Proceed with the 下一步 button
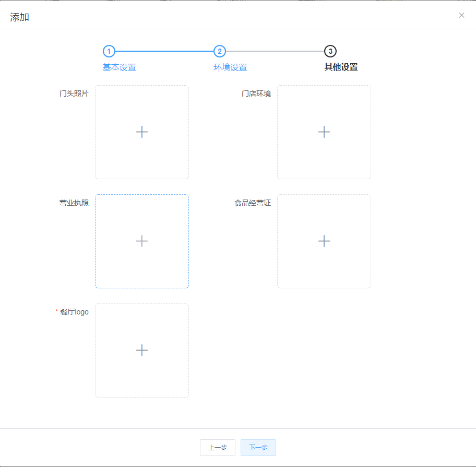Viewport: 476px width, 467px height. pyautogui.click(x=258, y=448)
